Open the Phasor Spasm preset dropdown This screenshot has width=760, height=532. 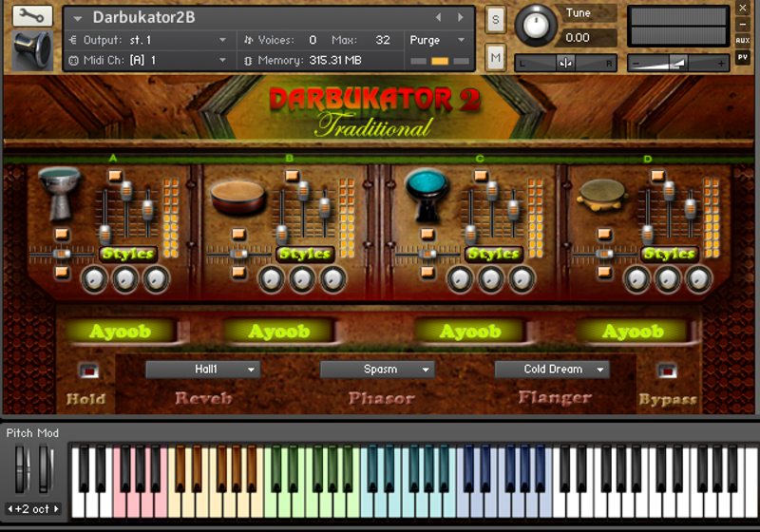click(377, 370)
